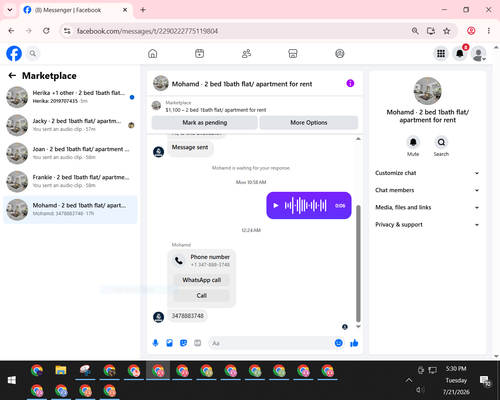The image size is (500, 400).
Task: Play the sent audio clip
Action: click(276, 205)
